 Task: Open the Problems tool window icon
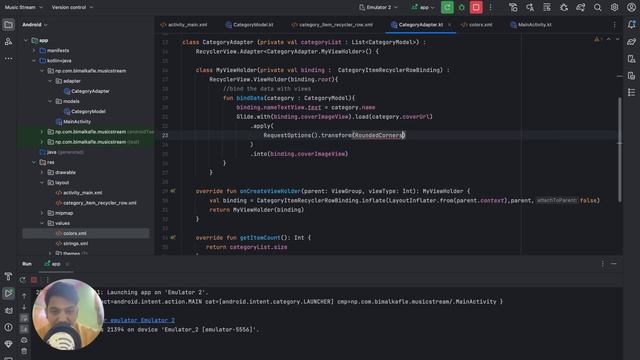pyautogui.click(x=8, y=327)
